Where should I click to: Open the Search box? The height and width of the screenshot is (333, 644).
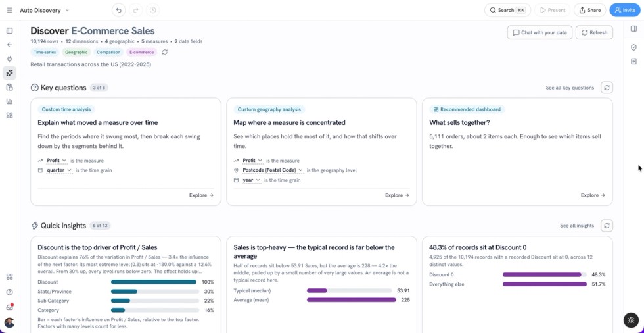click(507, 10)
